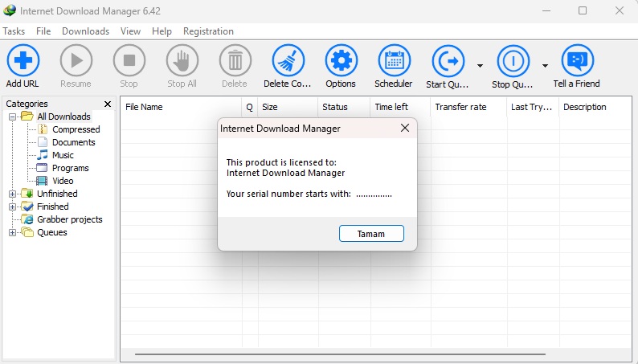Confirm the dialog with Tamam button
Image resolution: width=638 pixels, height=364 pixels.
click(x=371, y=234)
